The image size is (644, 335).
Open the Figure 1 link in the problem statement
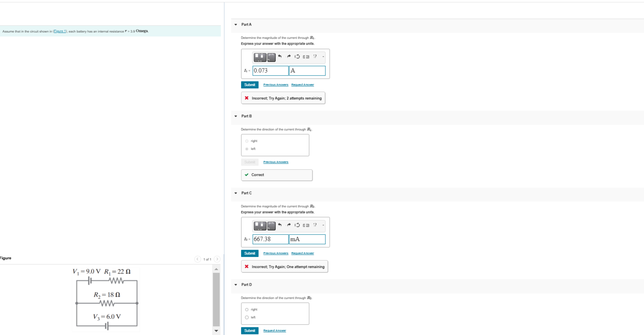pos(60,31)
